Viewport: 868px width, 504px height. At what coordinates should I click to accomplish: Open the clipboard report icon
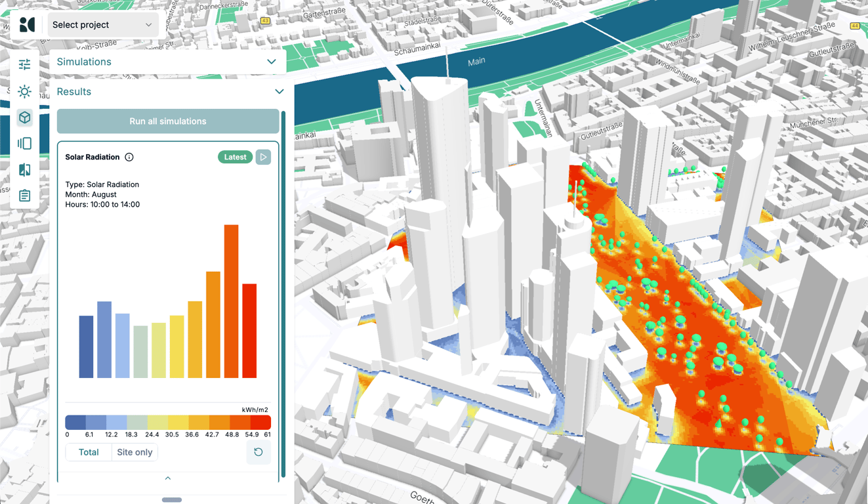[x=25, y=196]
